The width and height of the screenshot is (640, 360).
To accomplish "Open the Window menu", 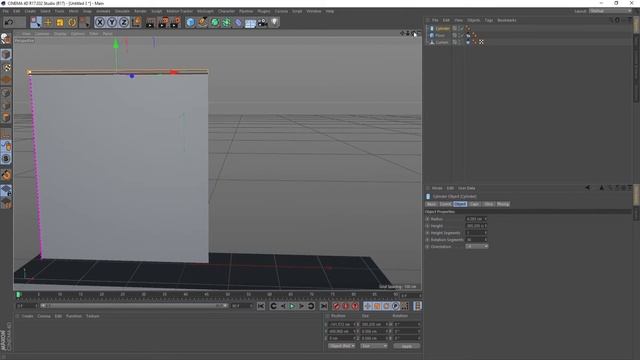I will point(314,11).
